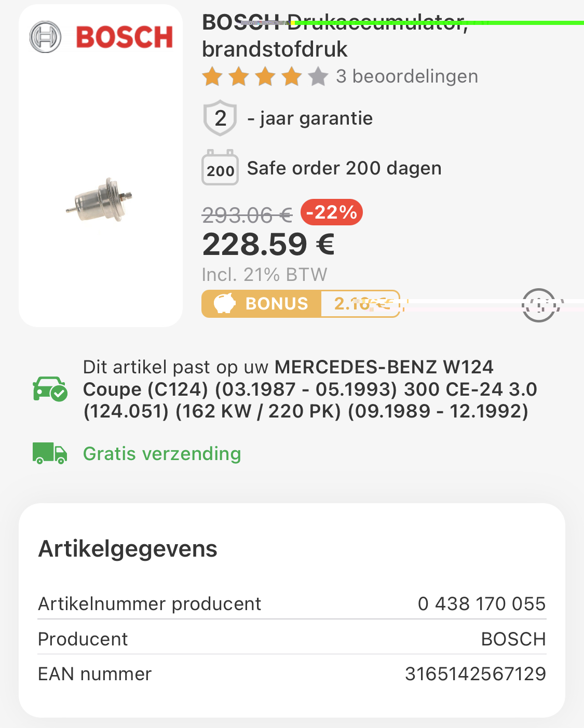
Task: Tap the 228.59 € price
Action: (268, 244)
